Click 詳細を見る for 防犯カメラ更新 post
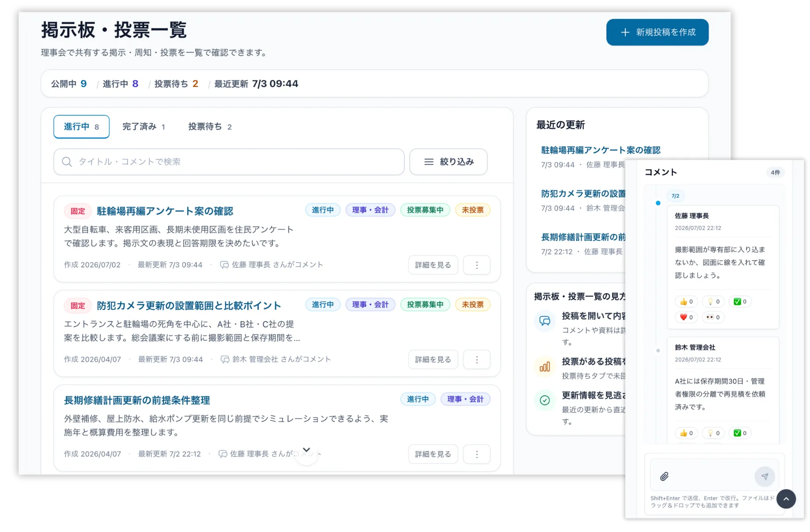Viewport: 810px width, 532px height. tap(433, 360)
